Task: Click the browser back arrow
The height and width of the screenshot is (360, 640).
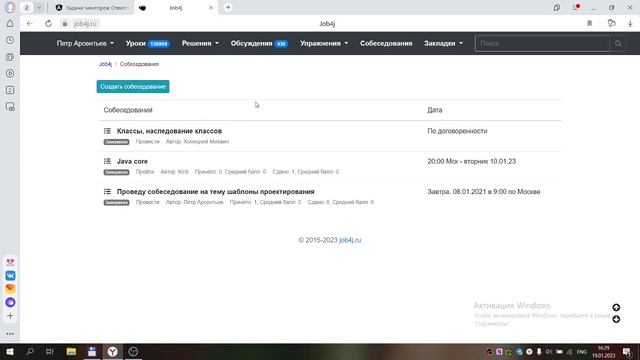Action: 29,24
